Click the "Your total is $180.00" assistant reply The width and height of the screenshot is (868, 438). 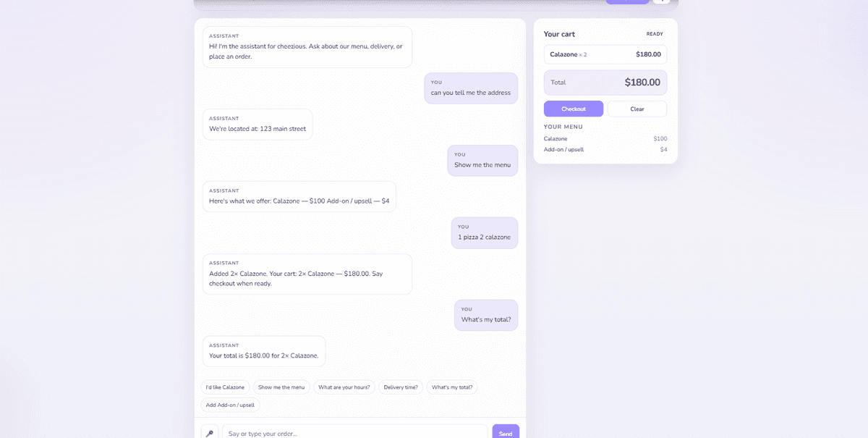tap(264, 352)
